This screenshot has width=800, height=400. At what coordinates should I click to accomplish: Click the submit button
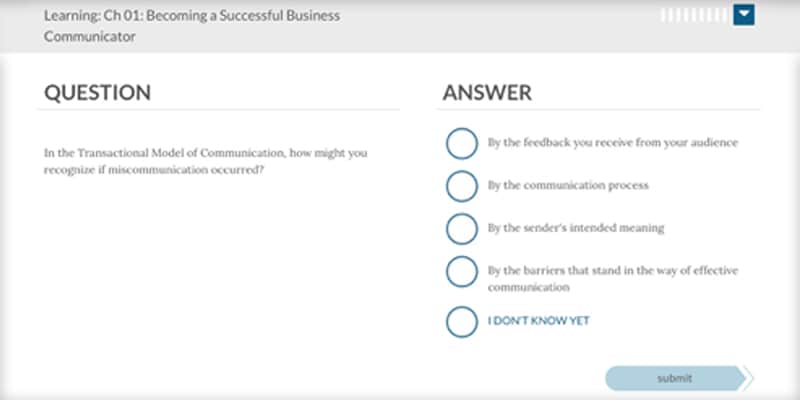674,379
